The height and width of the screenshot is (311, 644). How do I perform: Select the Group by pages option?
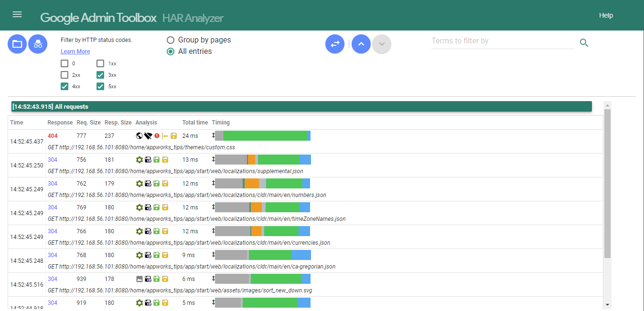[x=171, y=40]
